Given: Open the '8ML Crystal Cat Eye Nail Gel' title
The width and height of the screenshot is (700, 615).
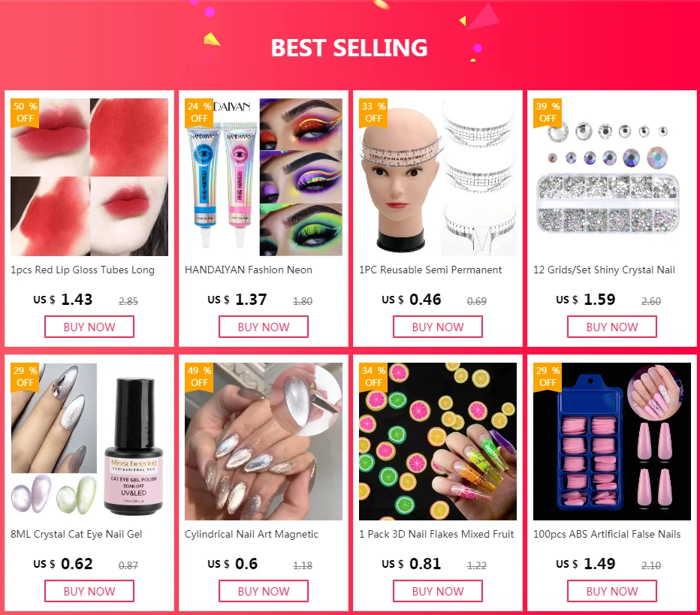Looking at the screenshot, I should [x=77, y=534].
